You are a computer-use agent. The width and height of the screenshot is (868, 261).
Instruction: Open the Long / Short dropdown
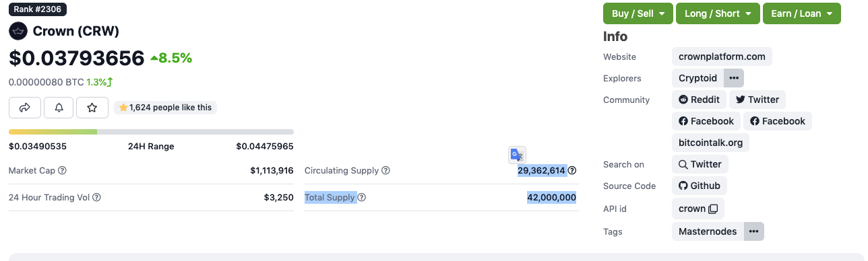[x=718, y=13]
